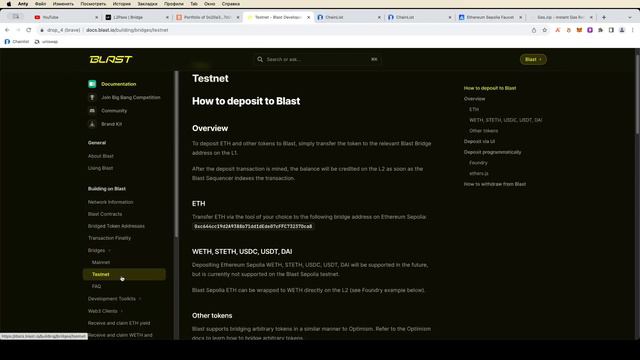The image size is (640, 360).
Task: Open the uniswap bookmark
Action: tap(46, 42)
